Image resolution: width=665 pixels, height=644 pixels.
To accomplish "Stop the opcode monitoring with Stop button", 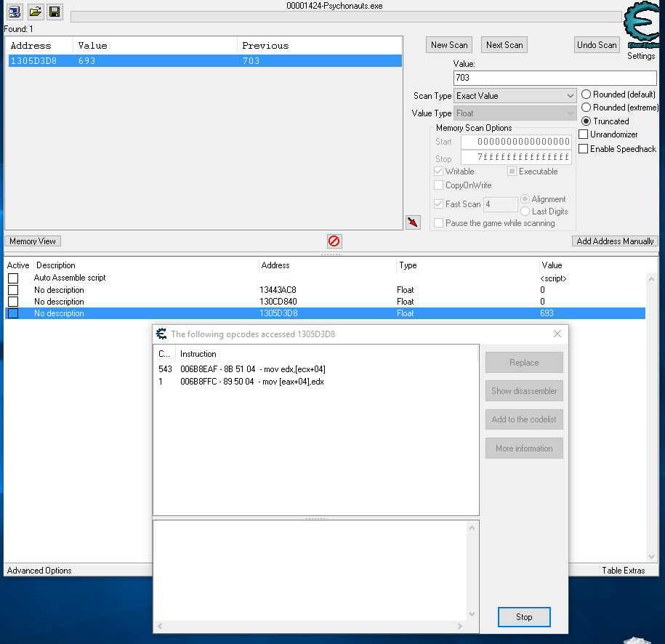I will pos(523,617).
